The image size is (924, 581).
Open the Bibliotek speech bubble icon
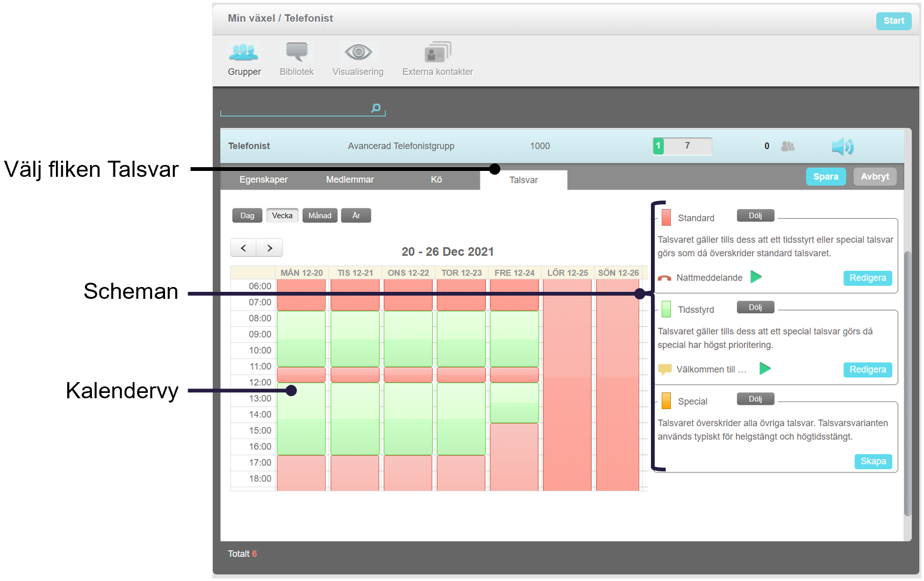tap(297, 52)
